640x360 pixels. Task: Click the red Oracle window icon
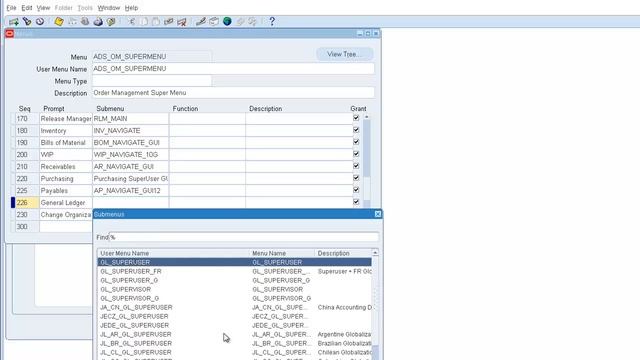[10, 33]
